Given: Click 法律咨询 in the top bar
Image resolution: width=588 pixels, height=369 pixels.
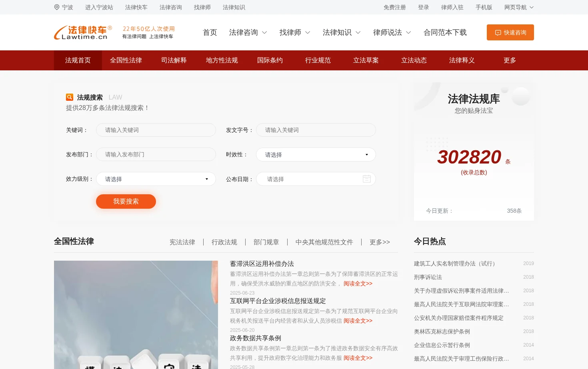Looking at the screenshot, I should 171,7.
